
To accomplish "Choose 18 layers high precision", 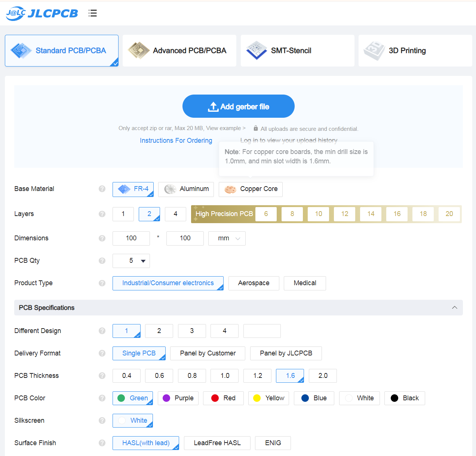I will 423,214.
